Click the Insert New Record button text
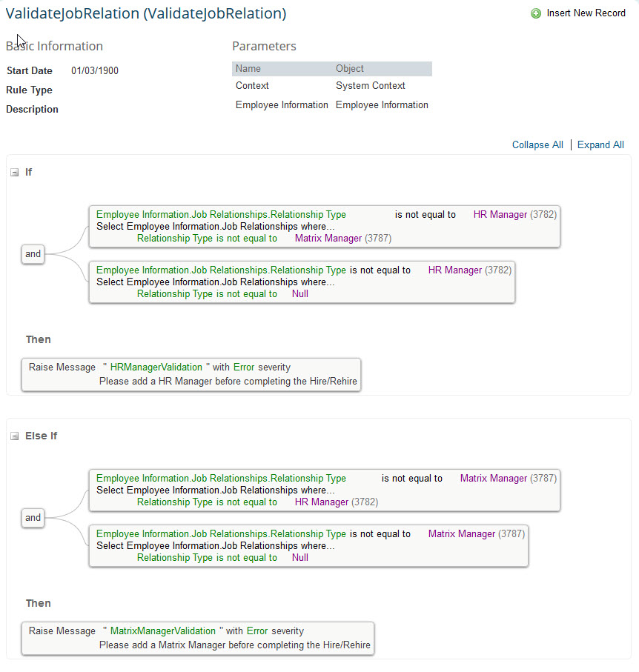The width and height of the screenshot is (639, 672). (x=586, y=13)
